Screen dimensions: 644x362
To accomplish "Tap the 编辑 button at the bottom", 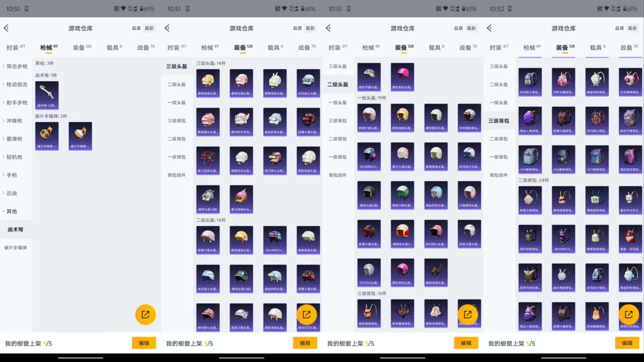I will [x=144, y=343].
